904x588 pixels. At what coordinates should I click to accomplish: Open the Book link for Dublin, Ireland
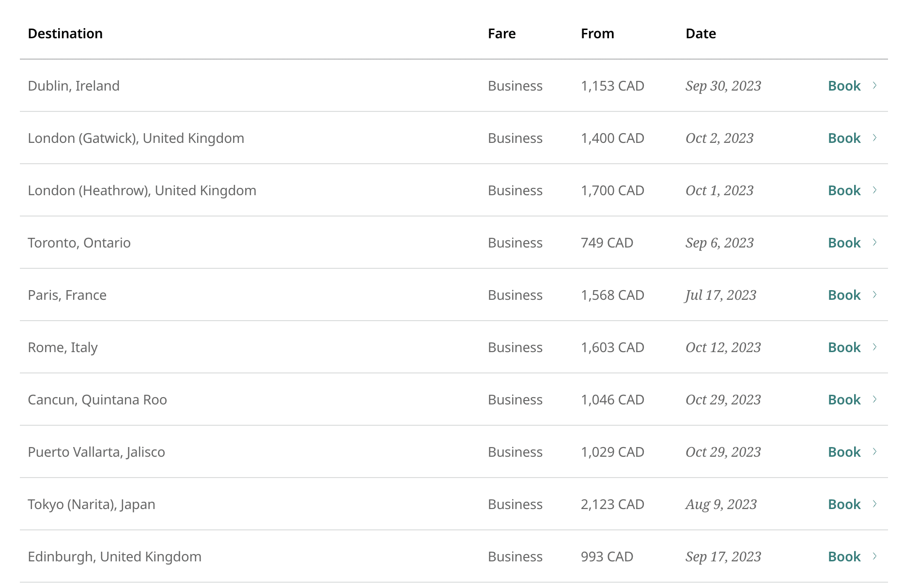tap(844, 86)
